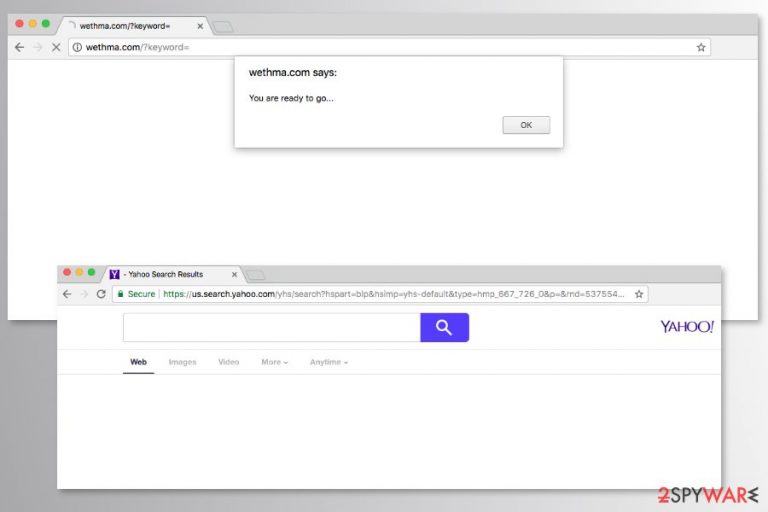The height and width of the screenshot is (512, 768).
Task: Maximize the Yahoo window with green button
Action: (91, 272)
